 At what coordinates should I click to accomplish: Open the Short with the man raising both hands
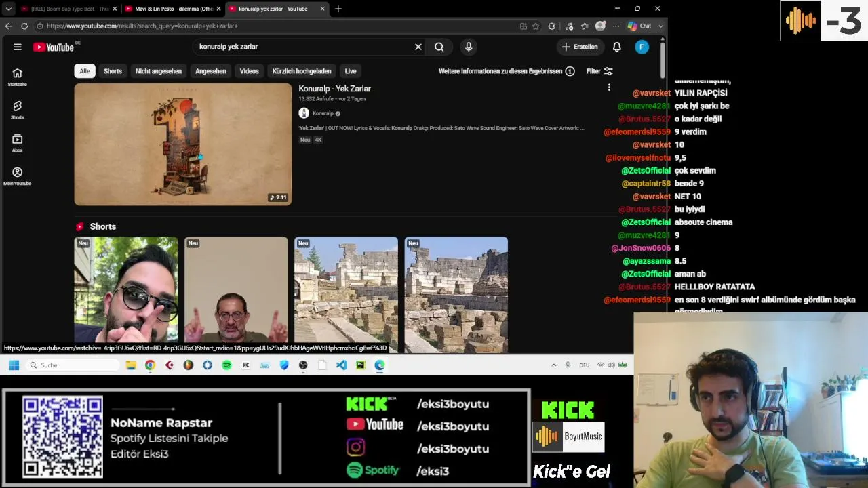(x=236, y=290)
